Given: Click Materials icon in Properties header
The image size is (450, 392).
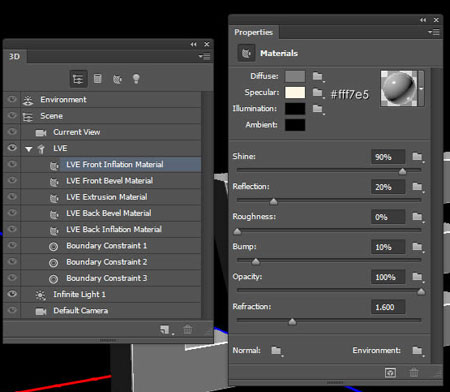Looking at the screenshot, I should click(x=246, y=53).
